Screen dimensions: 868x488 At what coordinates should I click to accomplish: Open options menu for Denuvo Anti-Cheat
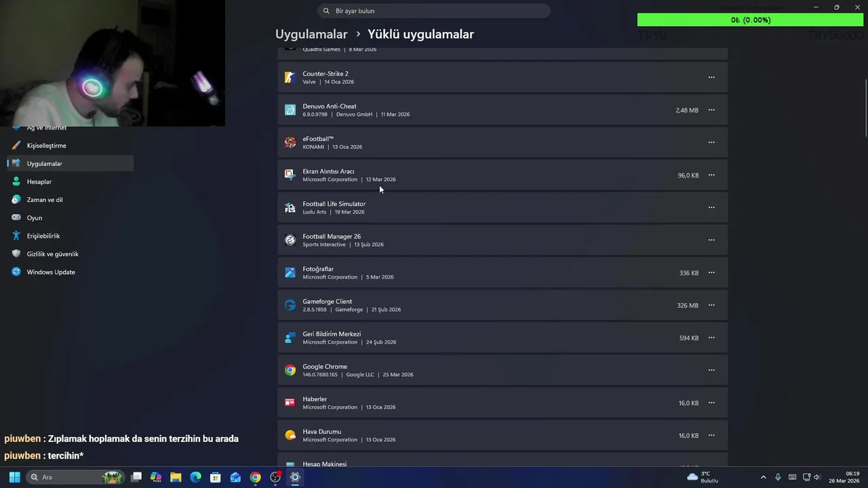coord(711,110)
